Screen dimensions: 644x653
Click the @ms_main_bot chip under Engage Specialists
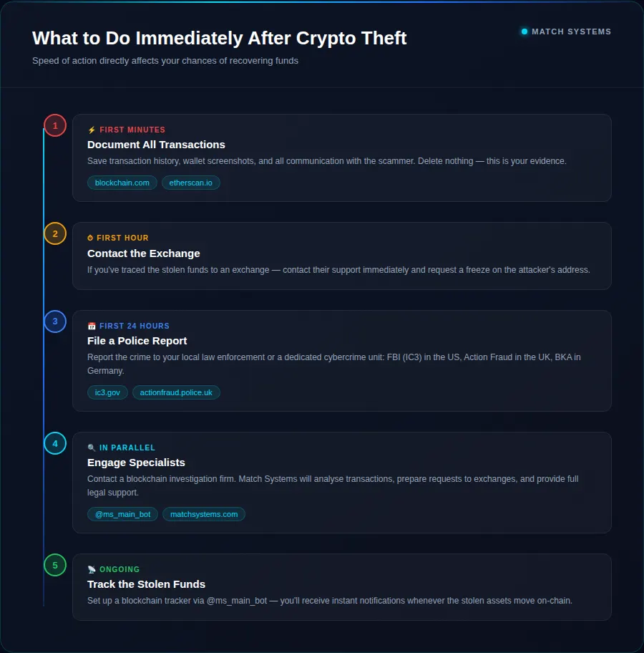click(123, 514)
